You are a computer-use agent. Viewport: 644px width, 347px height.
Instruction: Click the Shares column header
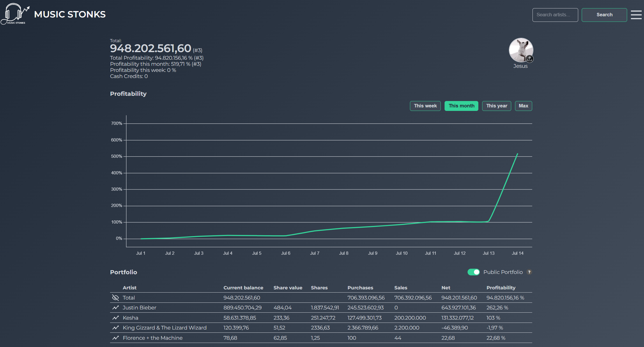click(x=319, y=288)
